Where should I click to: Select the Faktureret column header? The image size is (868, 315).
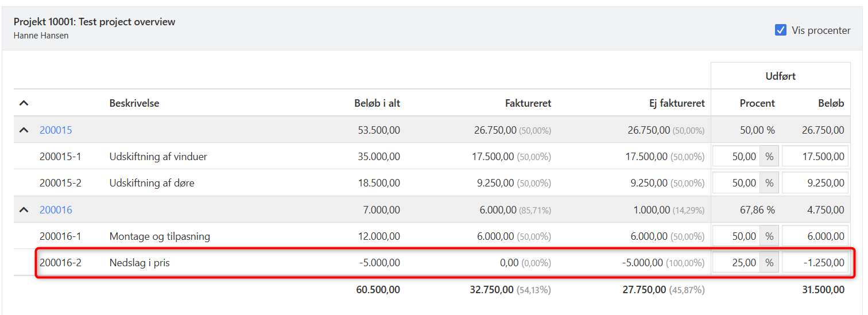(x=528, y=103)
